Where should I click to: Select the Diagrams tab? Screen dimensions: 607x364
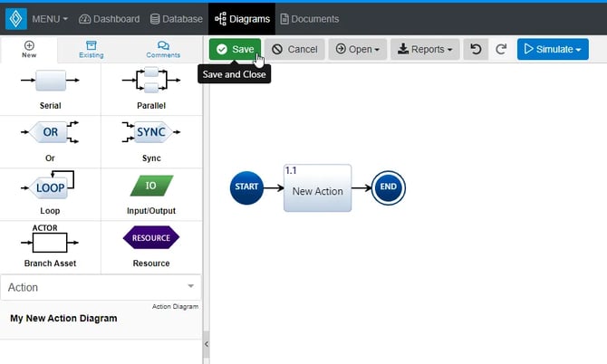[x=242, y=19]
